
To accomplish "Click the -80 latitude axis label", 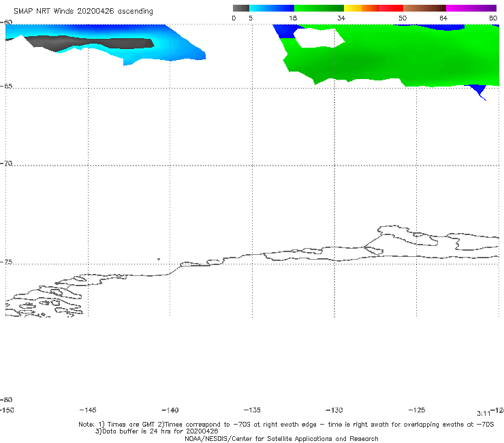I will click(6, 399).
